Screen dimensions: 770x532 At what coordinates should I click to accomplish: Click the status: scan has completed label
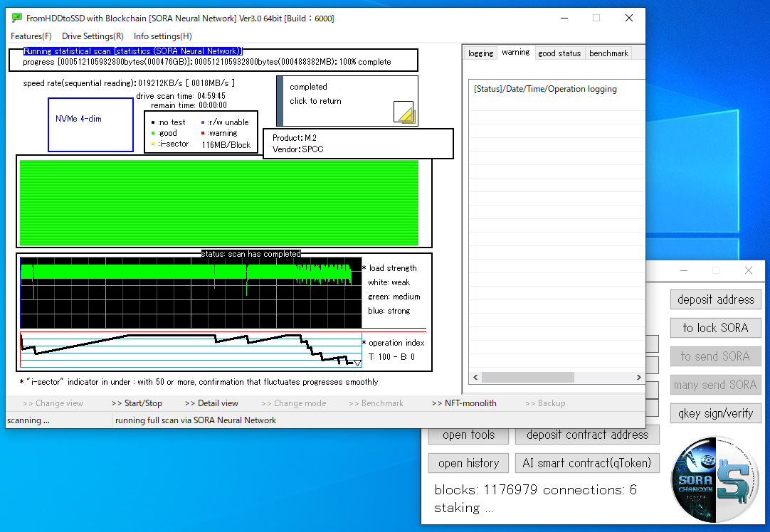pos(251,254)
